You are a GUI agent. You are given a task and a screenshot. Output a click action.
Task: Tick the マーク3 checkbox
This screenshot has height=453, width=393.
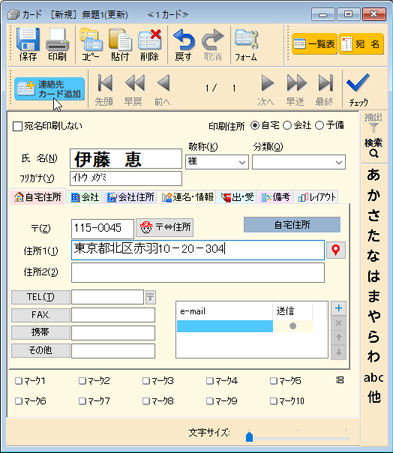coord(146,381)
